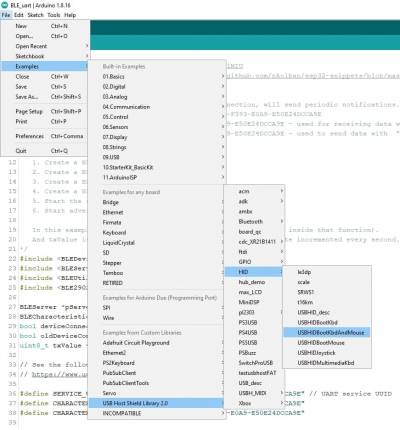Image resolution: width=400 pixels, height=430 pixels.
Task: Open the Xbox examples submenu
Action: [x=254, y=403]
